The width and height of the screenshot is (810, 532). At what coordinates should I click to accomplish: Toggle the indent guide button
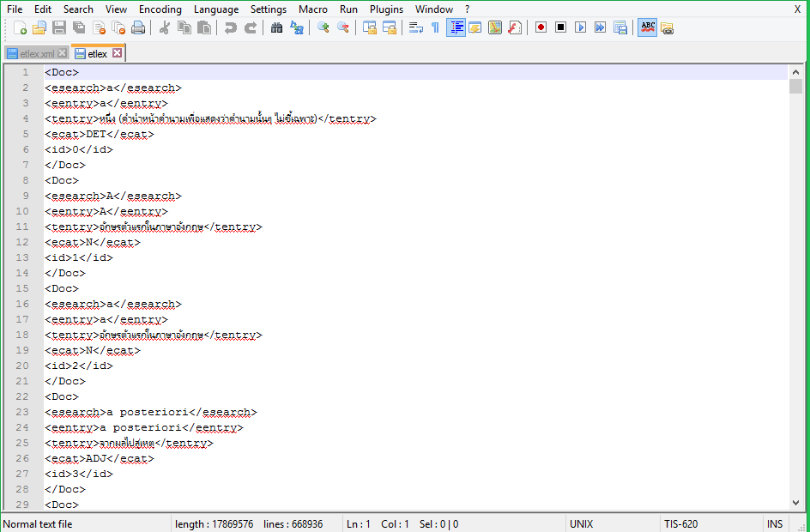point(456,28)
